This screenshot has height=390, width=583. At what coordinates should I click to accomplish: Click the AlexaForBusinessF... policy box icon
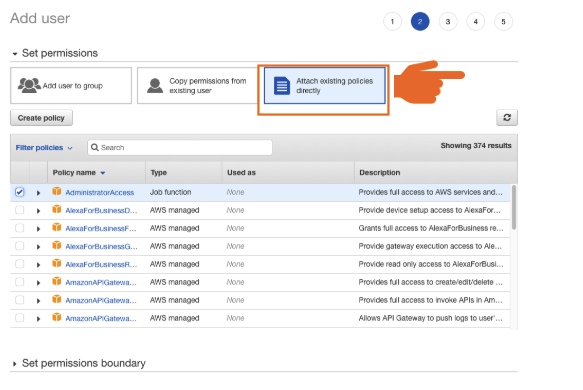tap(57, 227)
